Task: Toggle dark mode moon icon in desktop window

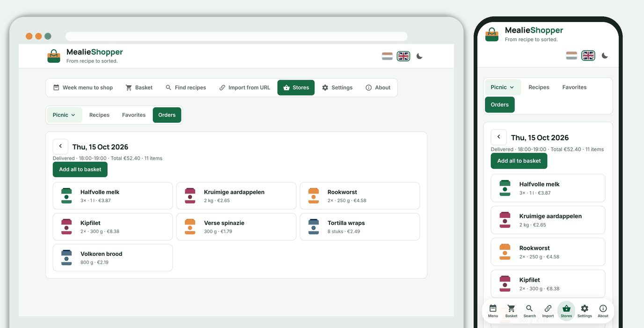Action: coord(419,56)
